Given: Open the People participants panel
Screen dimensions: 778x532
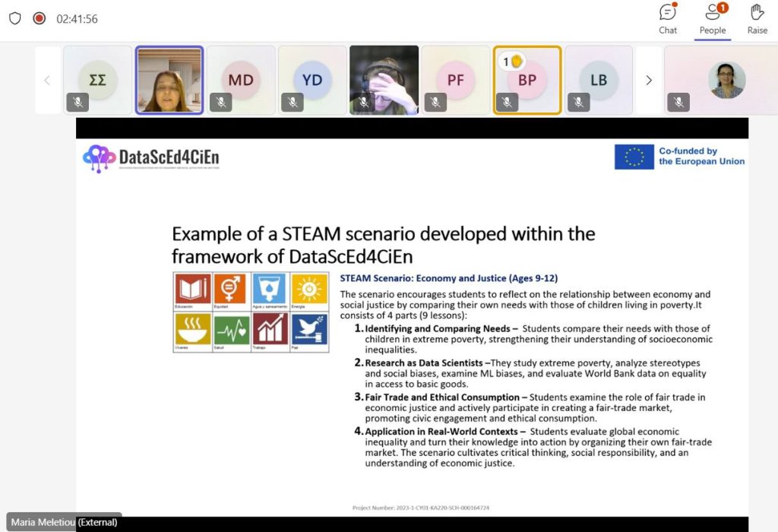Looking at the screenshot, I should [x=713, y=19].
